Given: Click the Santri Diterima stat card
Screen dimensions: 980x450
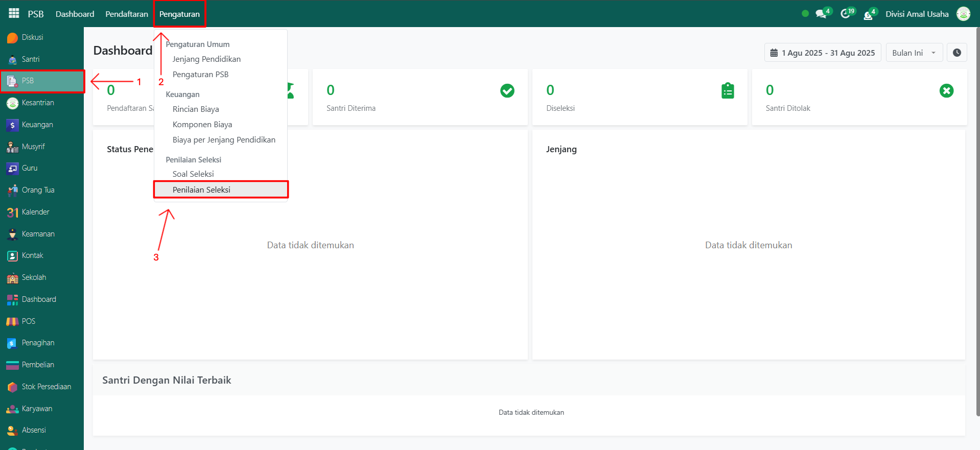Looking at the screenshot, I should (x=419, y=97).
